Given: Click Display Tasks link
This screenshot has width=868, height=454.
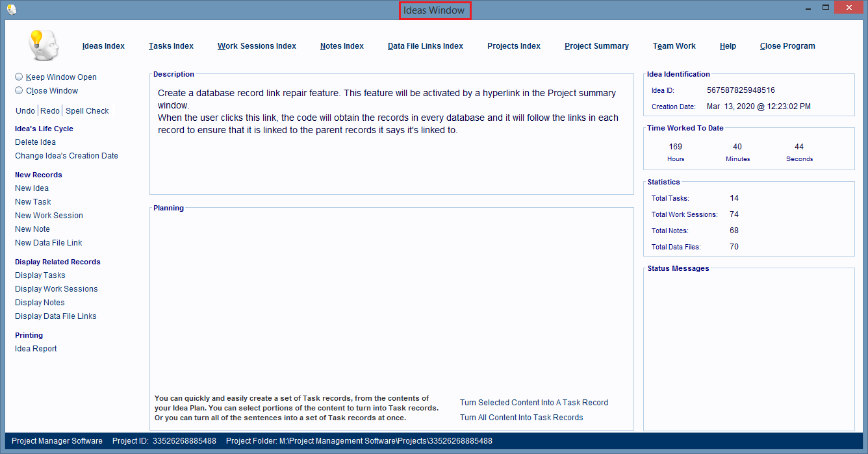Looking at the screenshot, I should [40, 275].
